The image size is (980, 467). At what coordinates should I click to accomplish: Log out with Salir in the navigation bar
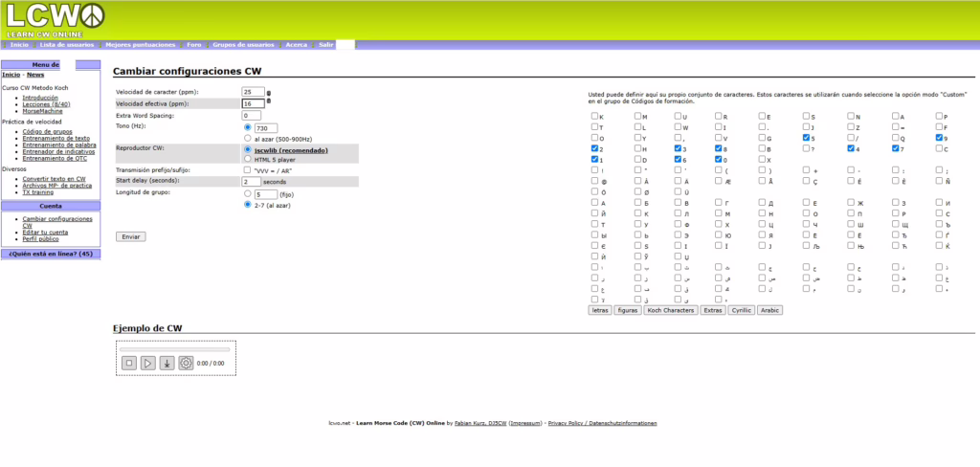click(326, 45)
